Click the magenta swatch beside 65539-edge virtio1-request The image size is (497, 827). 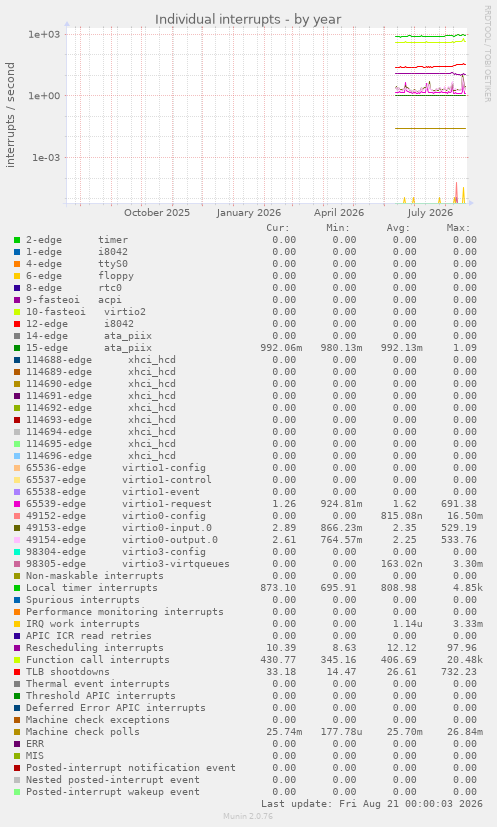pos(17,504)
